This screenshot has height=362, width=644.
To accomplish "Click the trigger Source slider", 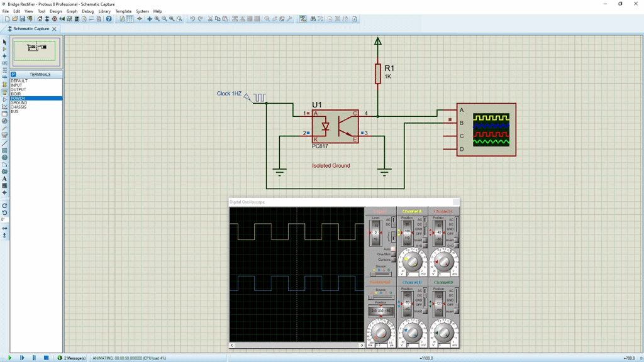I will click(x=379, y=273).
